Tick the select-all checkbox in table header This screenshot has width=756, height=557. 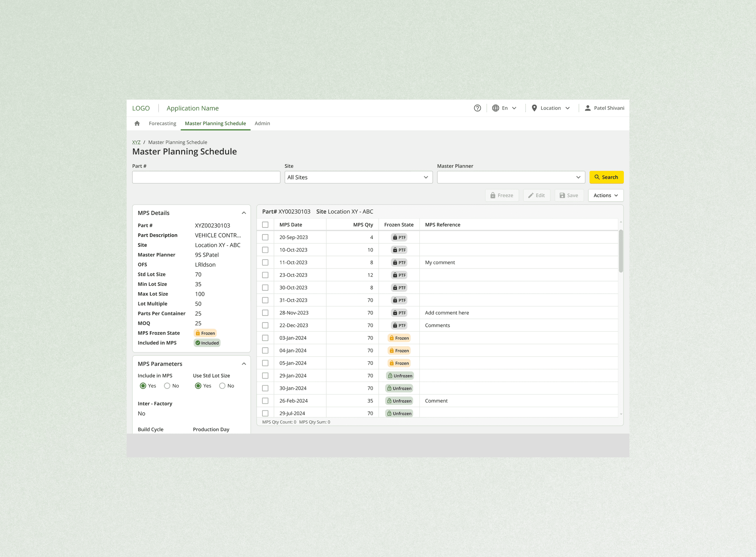click(x=265, y=225)
